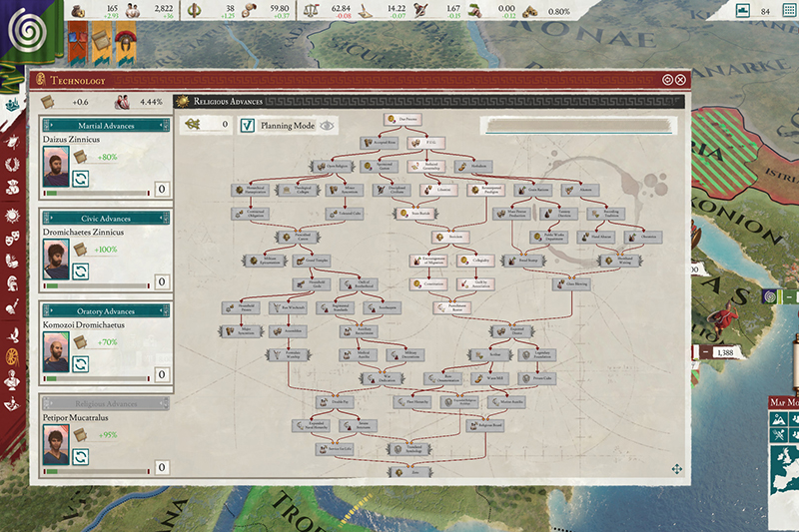Select the Open Religion advance
This screenshot has height=532, width=799.
(x=333, y=166)
